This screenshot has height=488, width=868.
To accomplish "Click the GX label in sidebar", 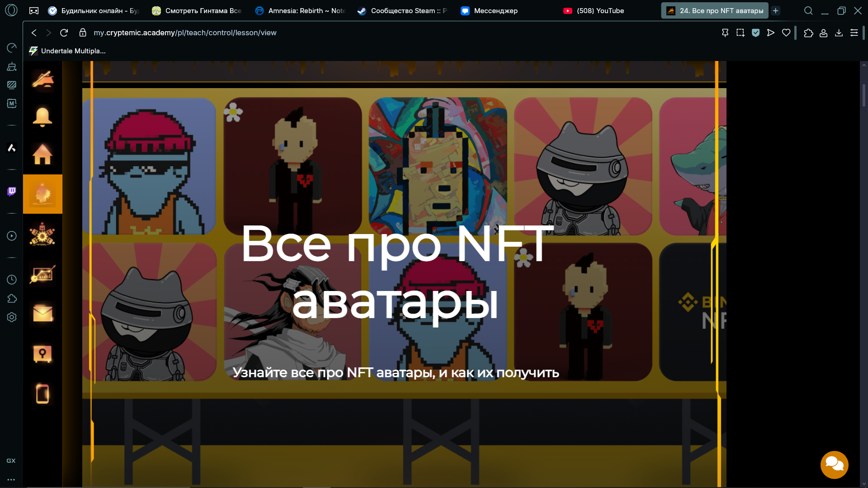I will tap(11, 461).
